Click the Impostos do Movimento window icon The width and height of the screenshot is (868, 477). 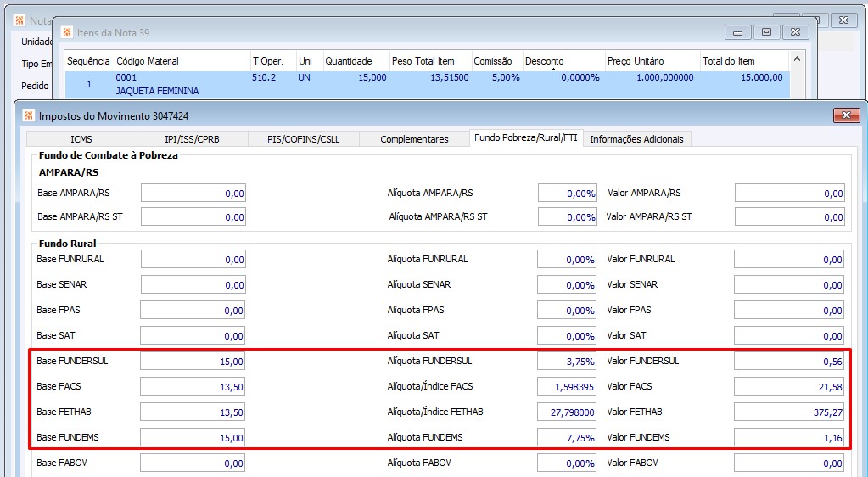[x=28, y=115]
